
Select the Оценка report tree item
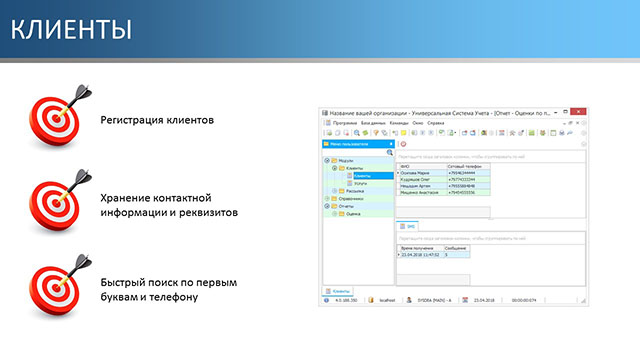[353, 213]
